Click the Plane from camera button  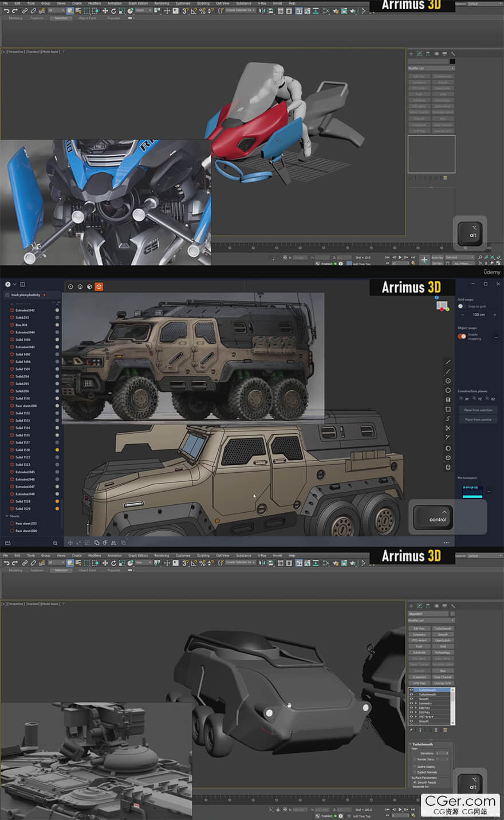click(478, 419)
